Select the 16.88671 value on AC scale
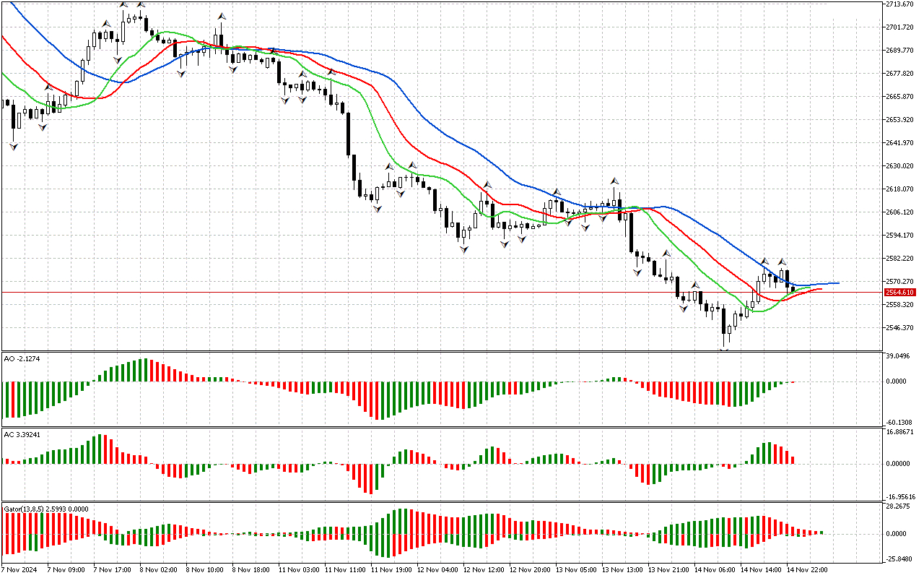This screenshot has width=924, height=578. tap(900, 432)
